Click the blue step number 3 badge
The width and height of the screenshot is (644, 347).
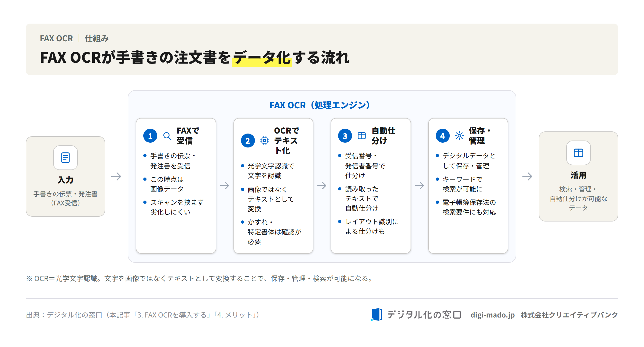(345, 136)
